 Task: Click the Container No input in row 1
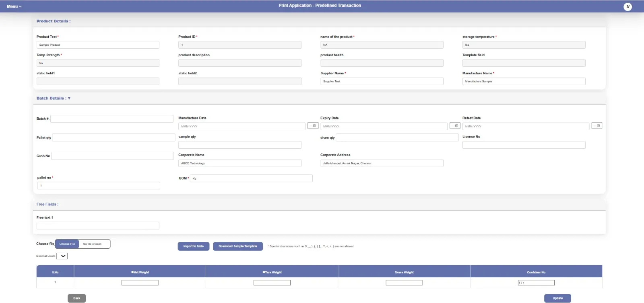536,283
